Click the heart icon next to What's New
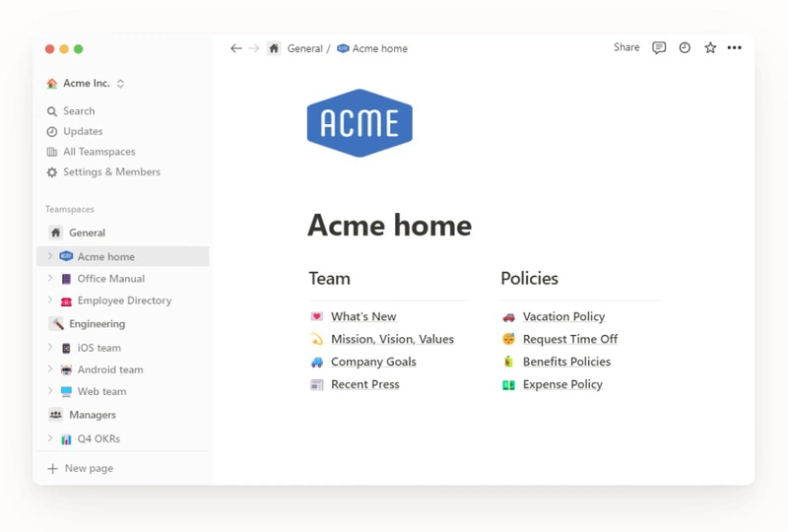 pyautogui.click(x=316, y=317)
